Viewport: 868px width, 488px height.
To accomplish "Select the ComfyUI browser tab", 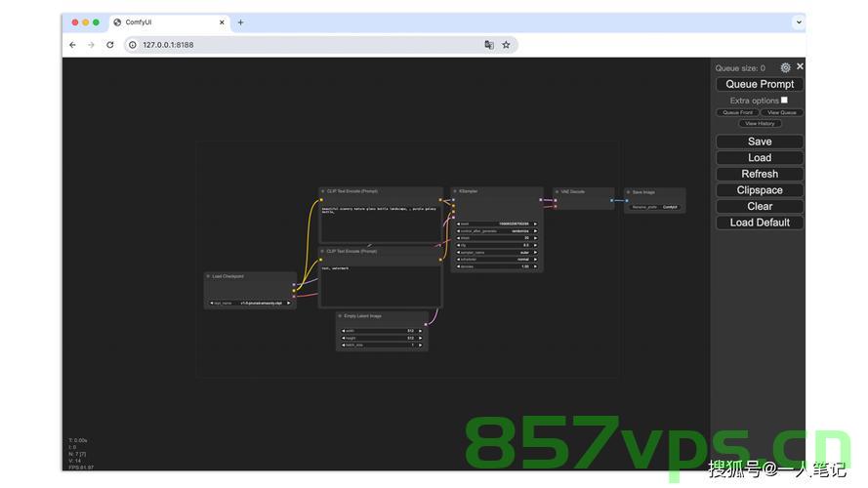I will 169,22.
